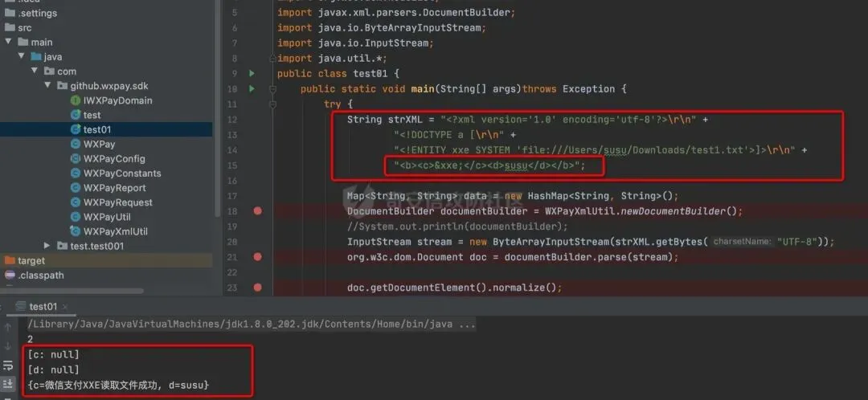Collapse the com package node

coord(35,71)
